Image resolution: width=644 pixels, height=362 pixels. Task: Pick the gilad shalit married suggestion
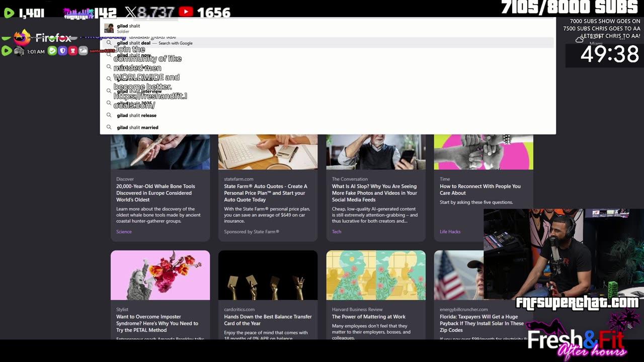[x=328, y=127]
